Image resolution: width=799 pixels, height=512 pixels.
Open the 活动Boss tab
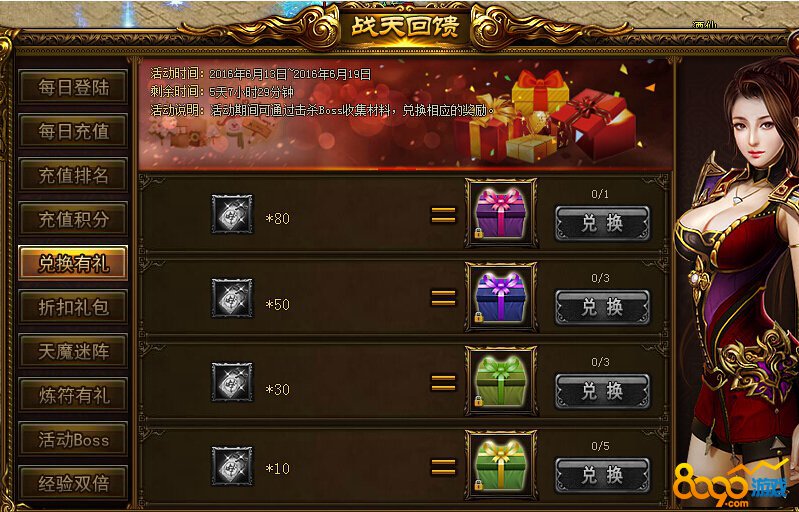(x=73, y=439)
